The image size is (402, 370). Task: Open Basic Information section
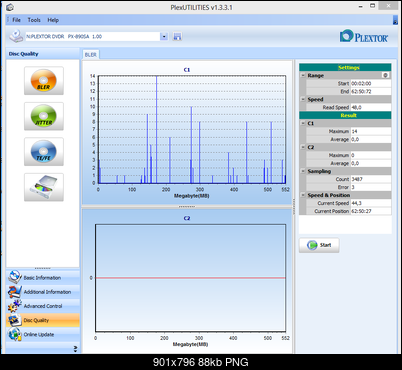43,277
